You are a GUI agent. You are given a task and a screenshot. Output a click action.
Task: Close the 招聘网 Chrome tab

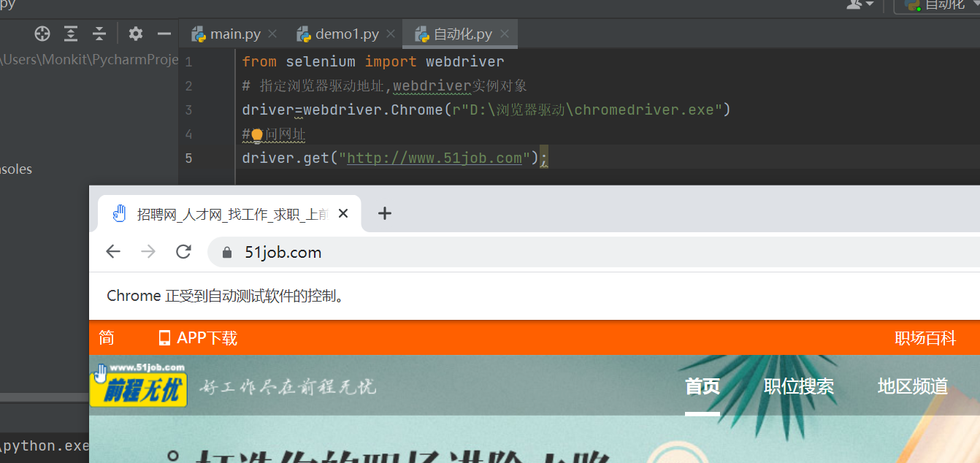pos(343,213)
